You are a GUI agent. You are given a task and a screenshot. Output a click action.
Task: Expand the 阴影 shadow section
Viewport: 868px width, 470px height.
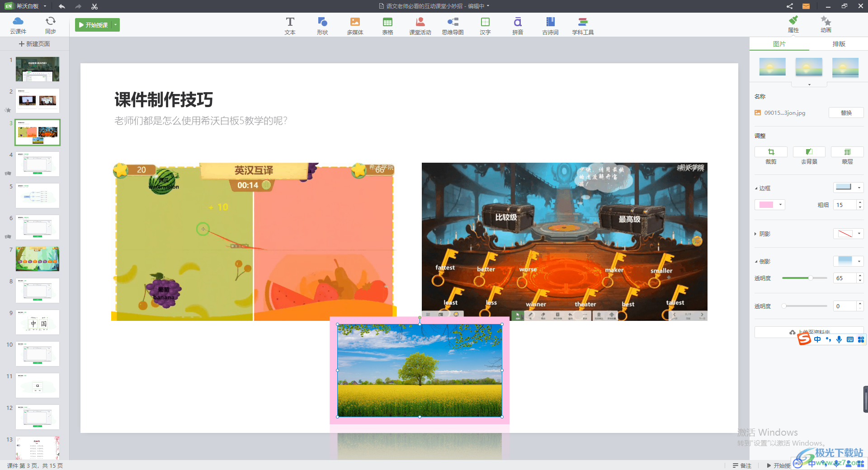pos(756,234)
